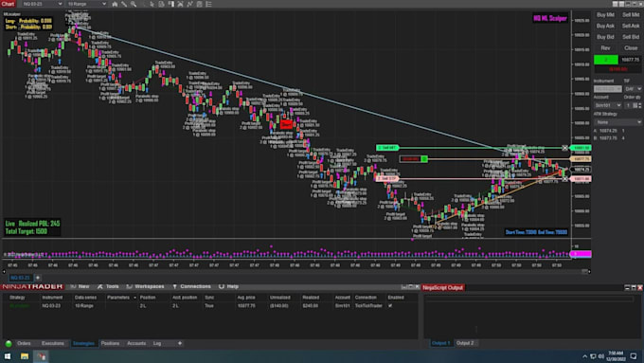
Task: Add a new Control Center tab with plus
Action: click(x=180, y=343)
